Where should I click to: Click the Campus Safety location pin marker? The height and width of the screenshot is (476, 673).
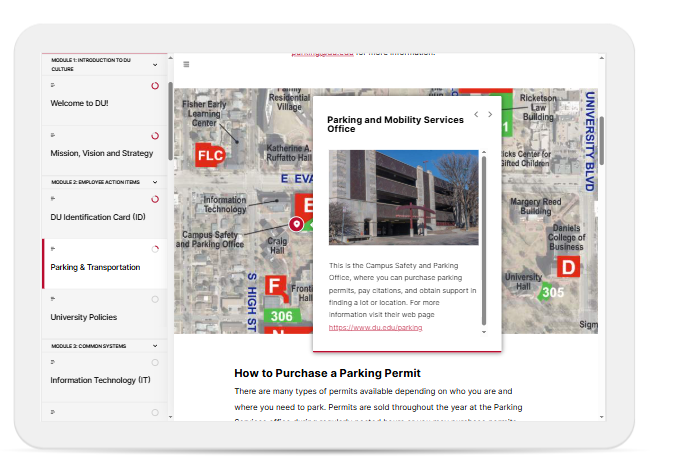coord(296,224)
